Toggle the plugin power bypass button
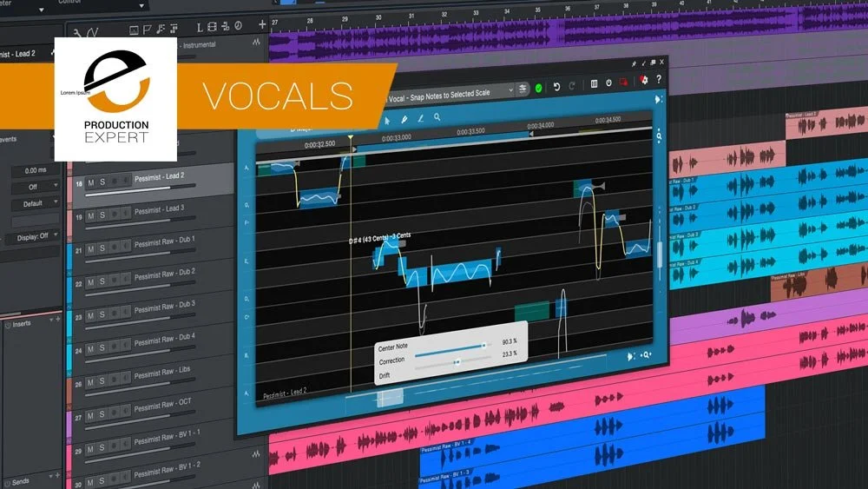The image size is (868, 489). pyautogui.click(x=608, y=83)
